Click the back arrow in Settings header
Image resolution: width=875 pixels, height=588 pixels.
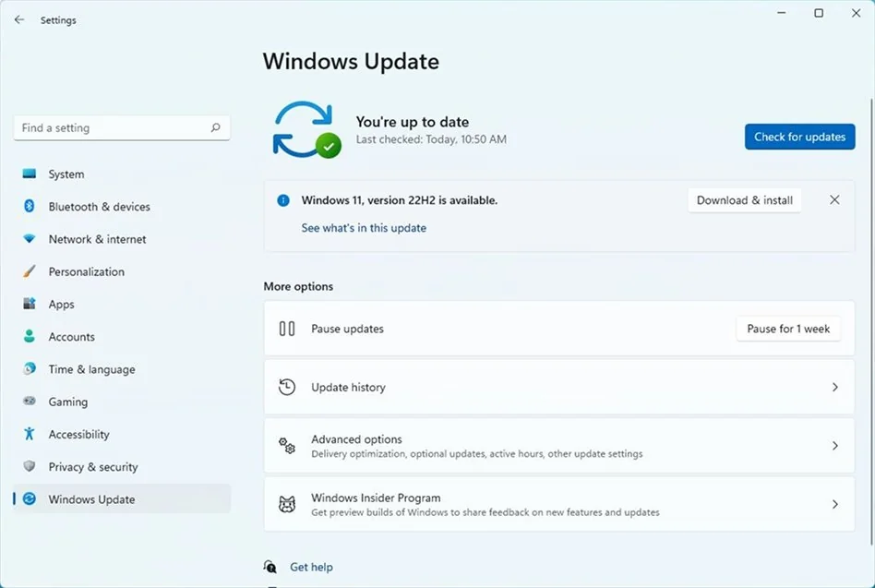coord(19,19)
